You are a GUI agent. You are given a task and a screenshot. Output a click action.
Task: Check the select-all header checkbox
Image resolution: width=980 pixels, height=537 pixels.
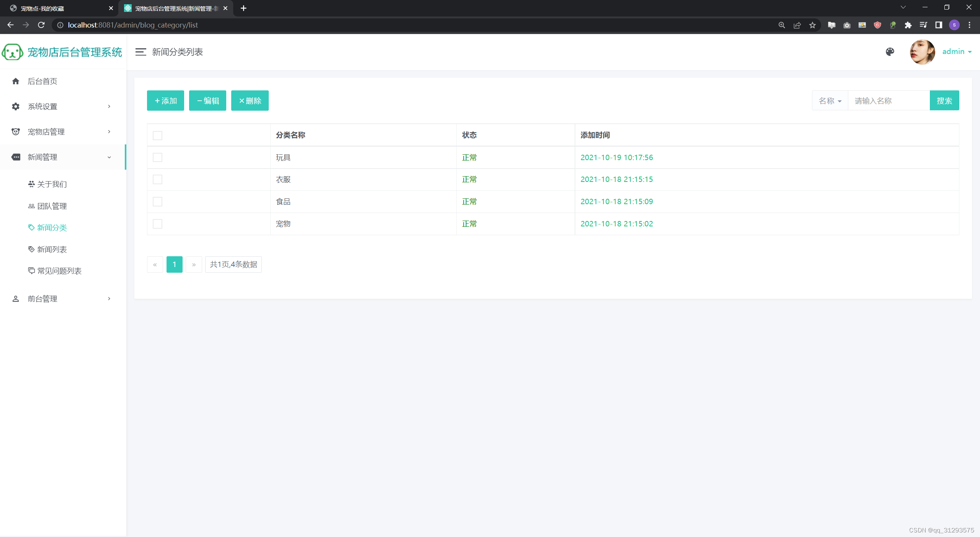point(157,136)
